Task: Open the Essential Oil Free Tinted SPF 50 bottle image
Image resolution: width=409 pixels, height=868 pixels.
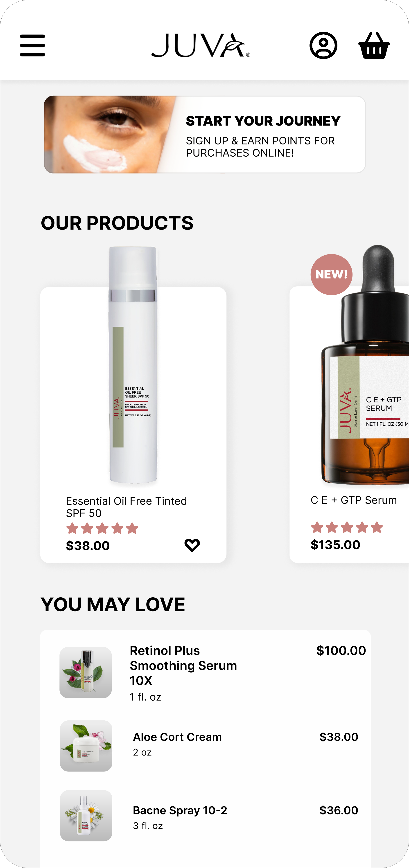Action: (x=133, y=364)
